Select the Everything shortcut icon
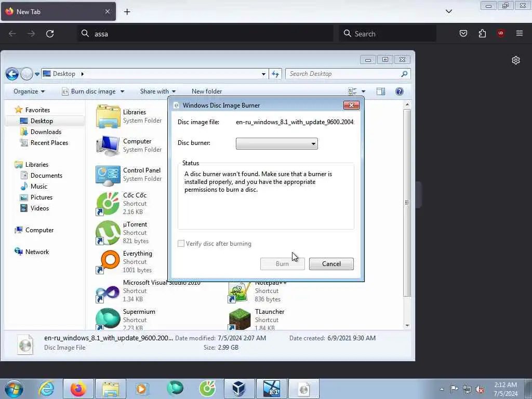Viewport: 532px width, 399px height. [x=108, y=262]
